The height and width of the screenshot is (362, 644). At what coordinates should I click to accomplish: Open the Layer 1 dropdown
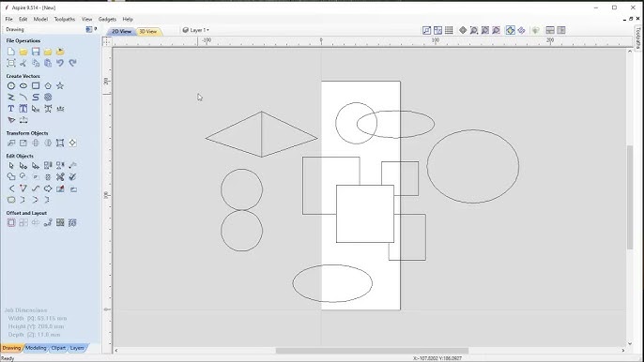click(196, 30)
